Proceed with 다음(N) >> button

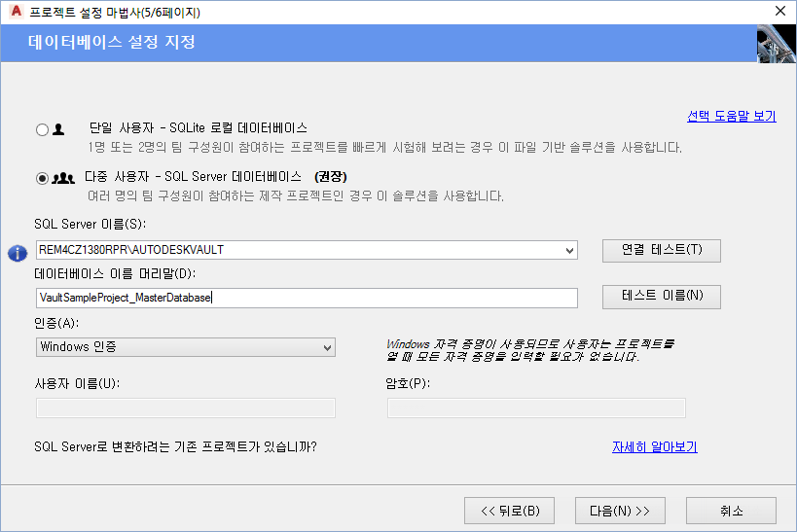(x=620, y=511)
